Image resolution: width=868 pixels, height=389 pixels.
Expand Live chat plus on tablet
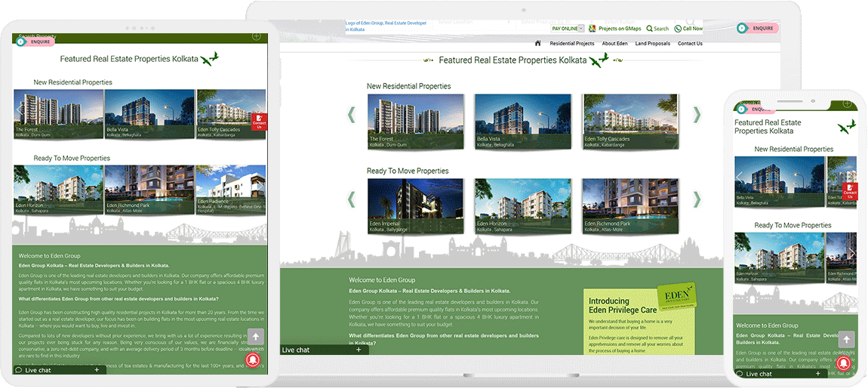(97, 369)
